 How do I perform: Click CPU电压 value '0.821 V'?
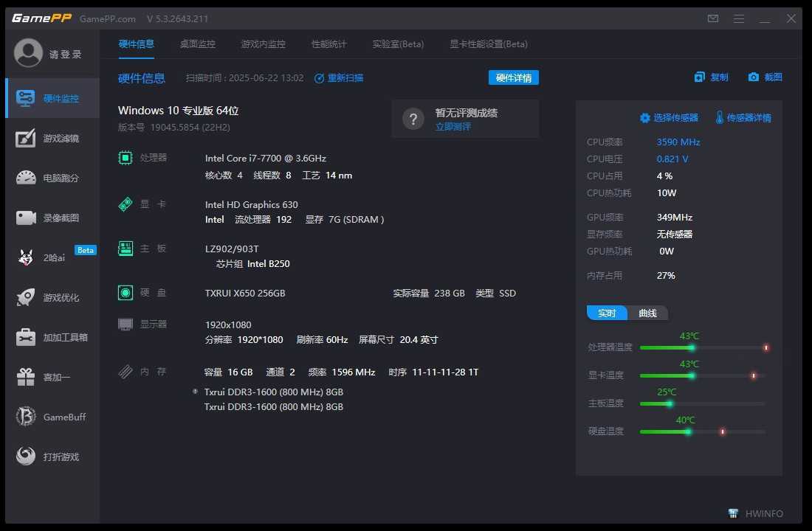point(672,159)
